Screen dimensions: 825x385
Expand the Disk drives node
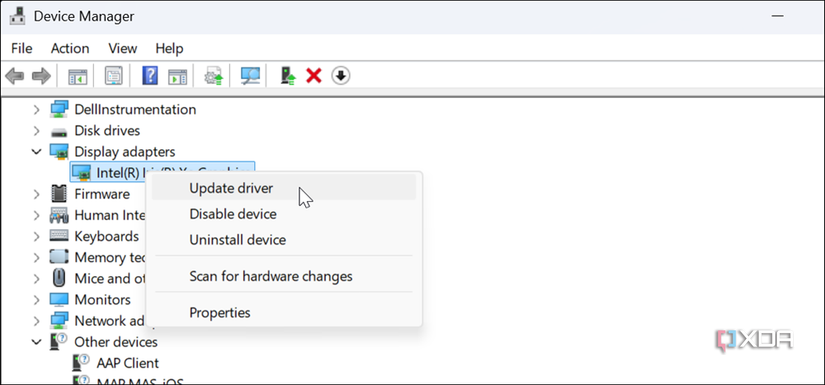point(36,130)
